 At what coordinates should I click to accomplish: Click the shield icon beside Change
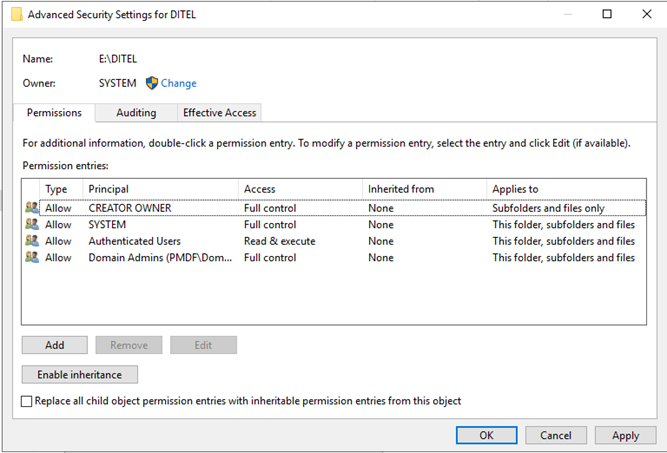pyautogui.click(x=152, y=83)
